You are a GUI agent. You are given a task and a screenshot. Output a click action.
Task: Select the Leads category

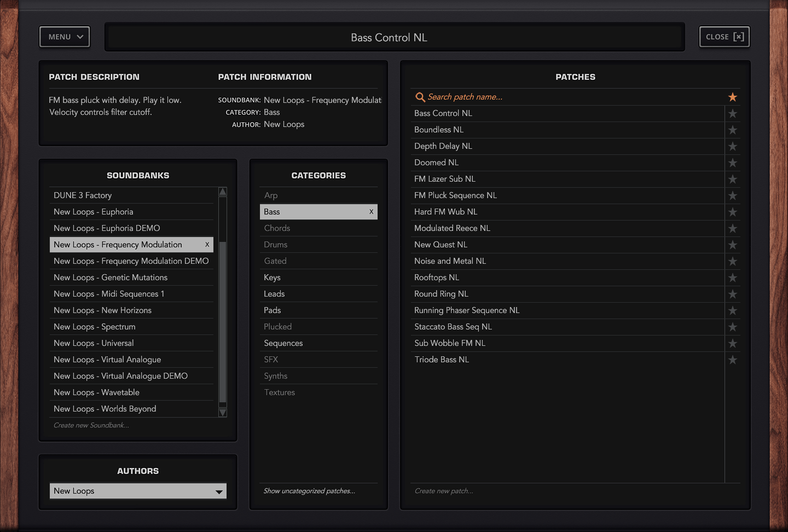(274, 294)
